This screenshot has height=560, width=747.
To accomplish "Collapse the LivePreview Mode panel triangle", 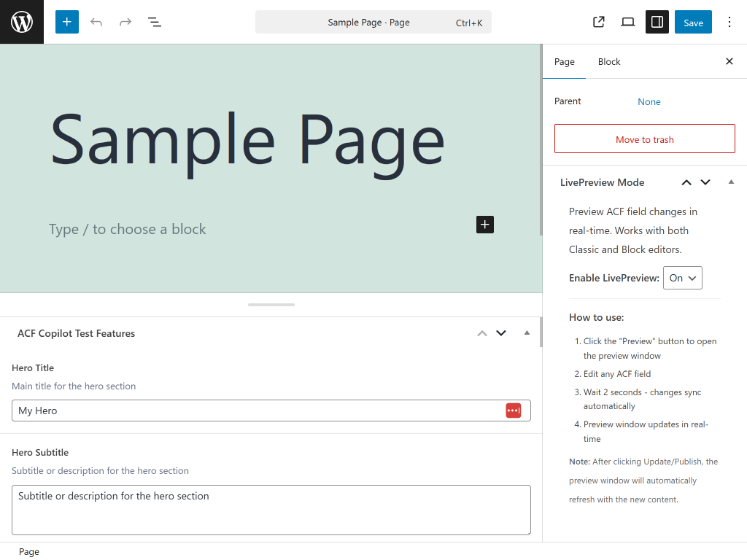I will [x=731, y=182].
